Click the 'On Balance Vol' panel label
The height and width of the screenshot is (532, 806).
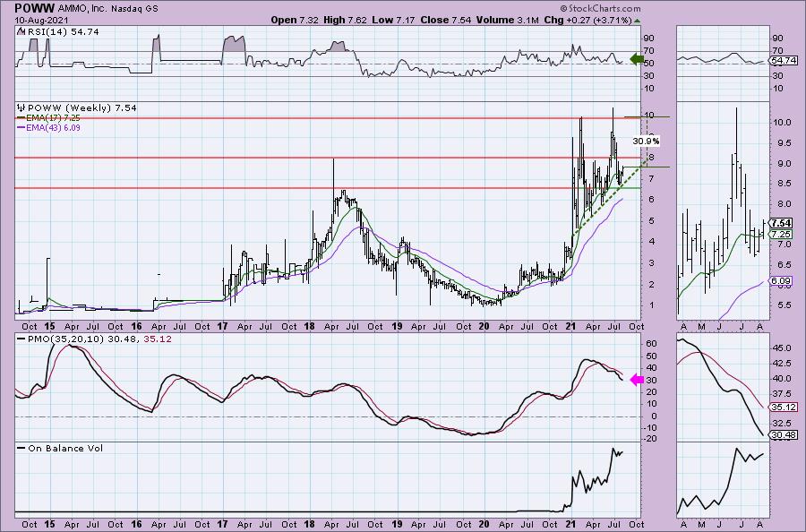tap(65, 448)
